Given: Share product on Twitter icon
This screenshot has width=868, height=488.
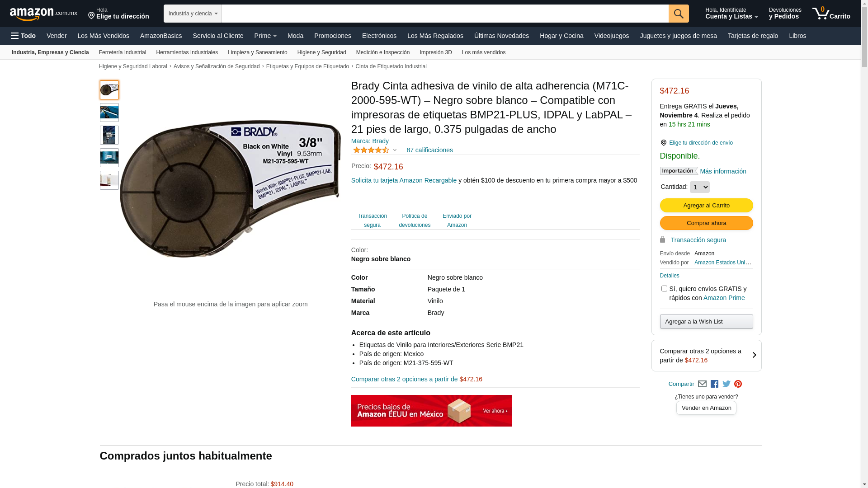Looking at the screenshot, I should click(x=726, y=384).
